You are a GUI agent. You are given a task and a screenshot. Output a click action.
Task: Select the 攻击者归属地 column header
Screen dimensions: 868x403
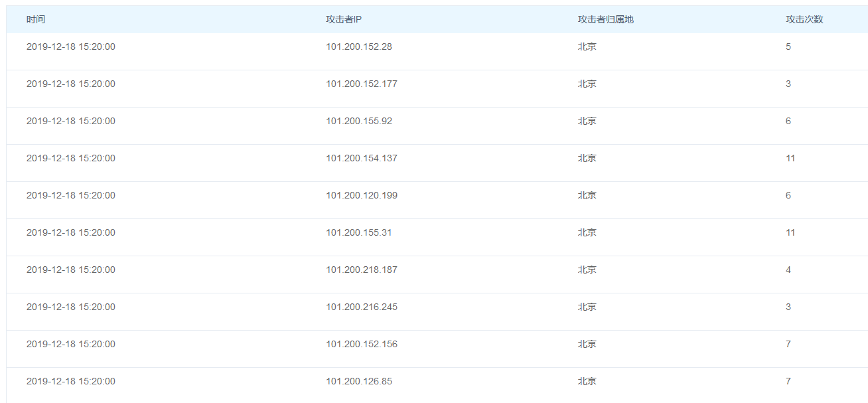[x=605, y=19]
